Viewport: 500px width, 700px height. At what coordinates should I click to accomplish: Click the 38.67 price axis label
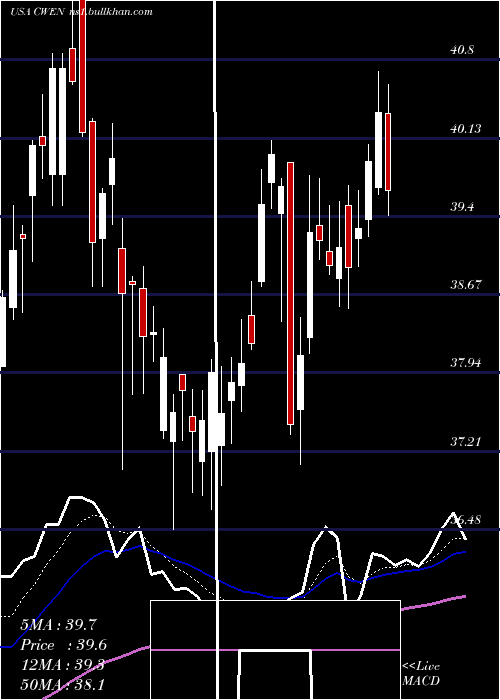(x=466, y=285)
